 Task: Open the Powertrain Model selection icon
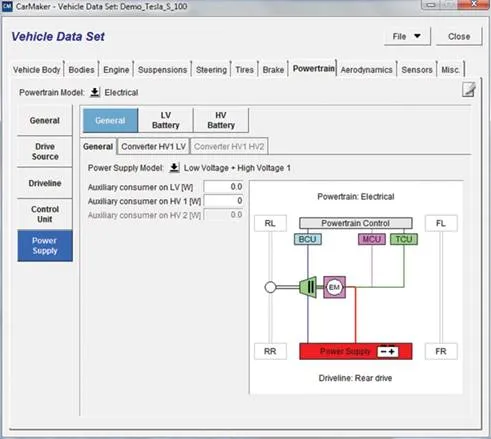(95, 92)
